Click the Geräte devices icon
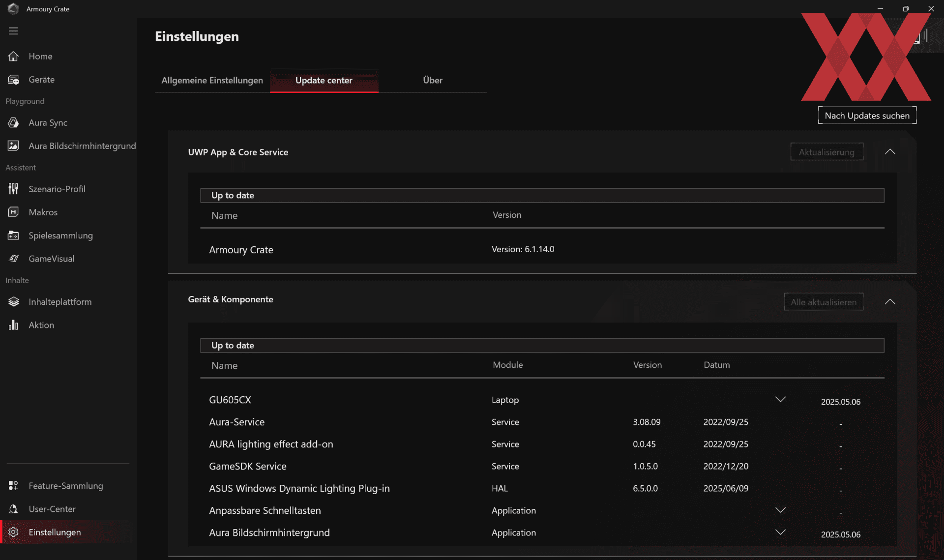Screen dimensions: 944x560 (x=13, y=80)
